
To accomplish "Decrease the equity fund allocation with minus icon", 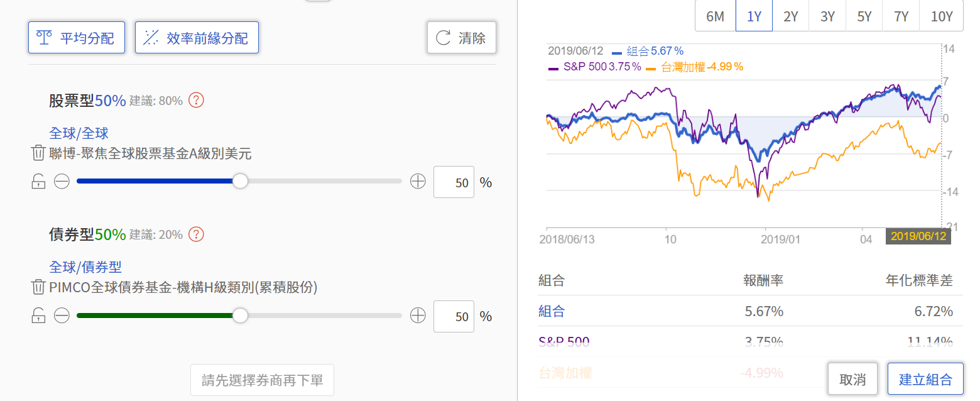I will 62,182.
